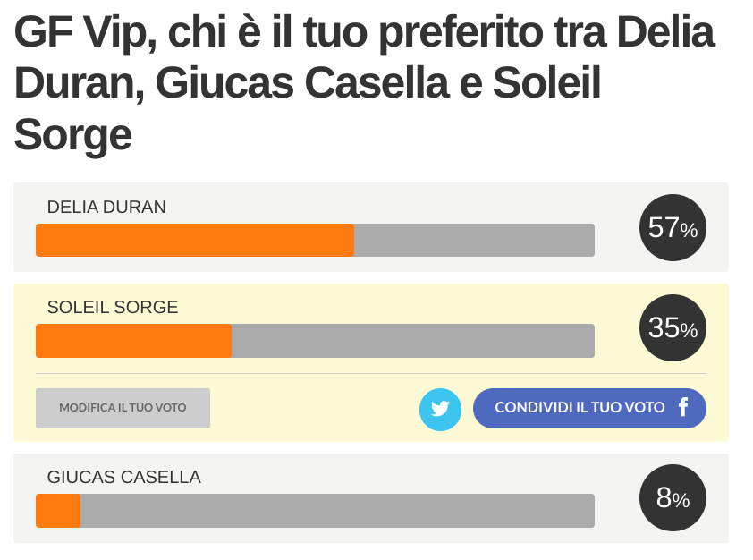
Task: Click the Facebook "f" icon
Action: pyautogui.click(x=683, y=408)
